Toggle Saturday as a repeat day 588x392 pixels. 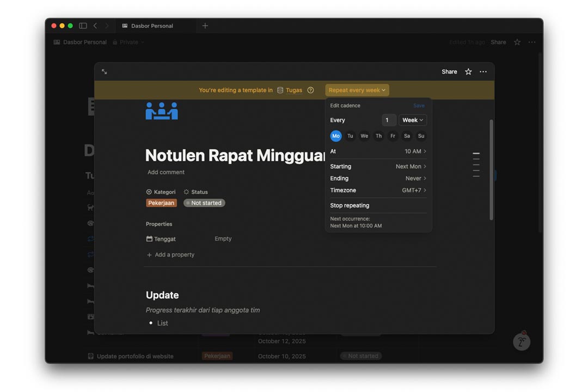tap(407, 136)
